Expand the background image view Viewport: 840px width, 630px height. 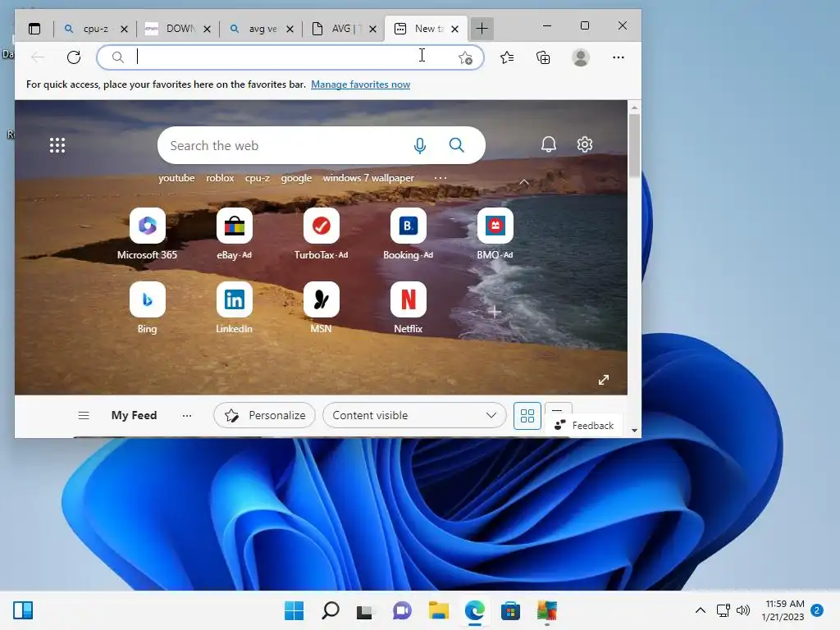(604, 380)
